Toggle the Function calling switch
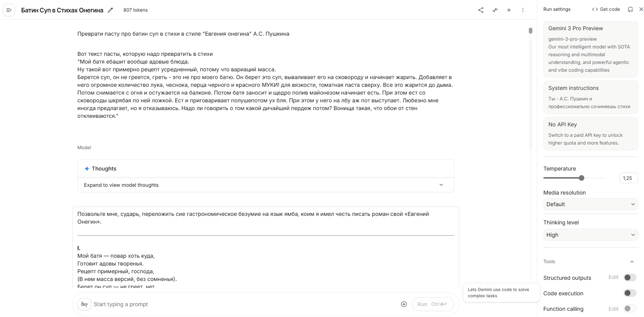 [630, 308]
